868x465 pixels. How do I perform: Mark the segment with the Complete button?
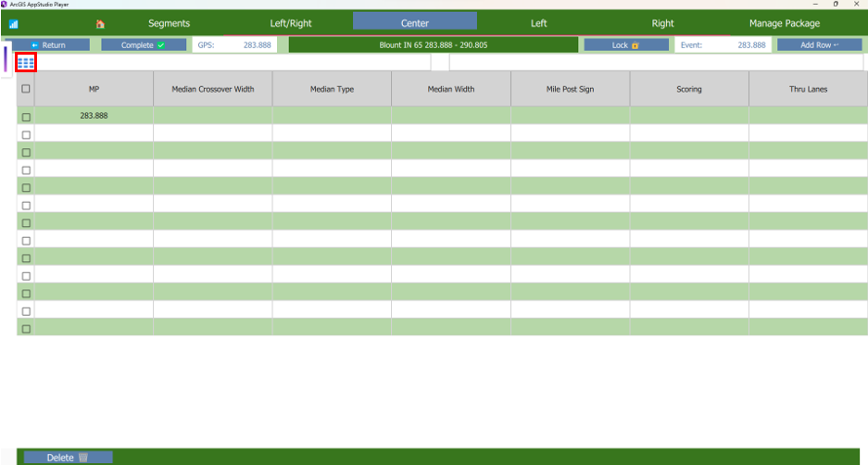tap(144, 44)
